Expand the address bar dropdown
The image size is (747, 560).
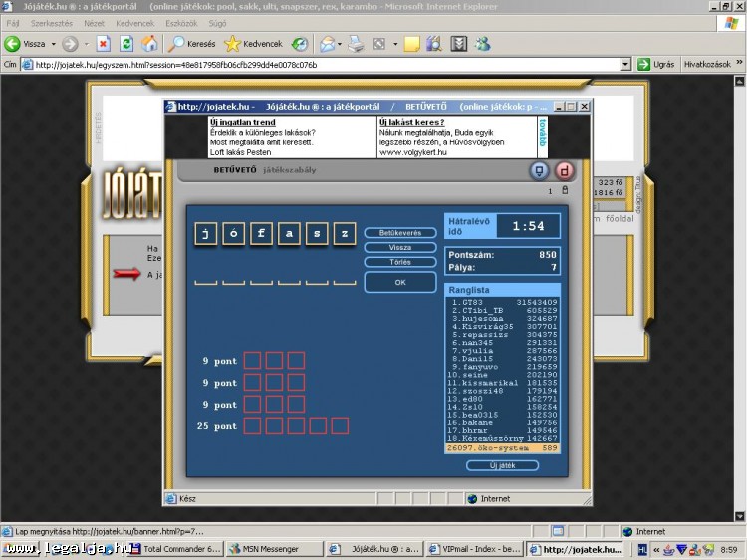click(x=625, y=64)
